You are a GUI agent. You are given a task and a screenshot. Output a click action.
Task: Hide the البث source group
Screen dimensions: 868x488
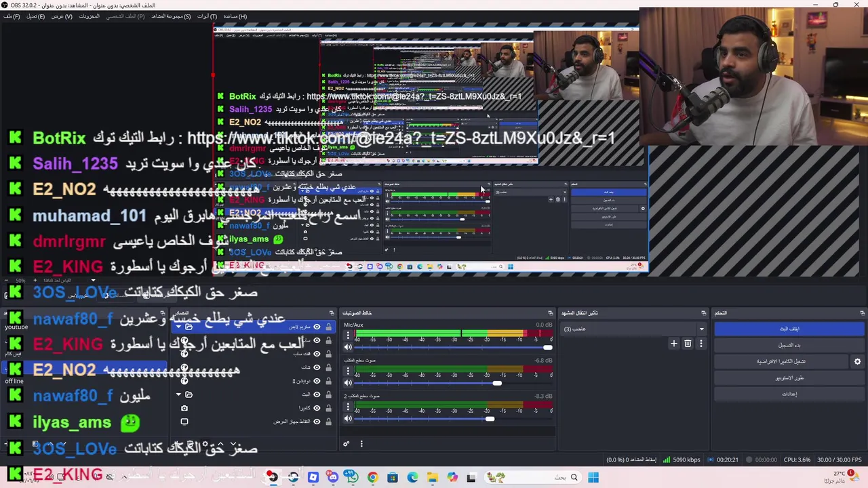(x=317, y=394)
